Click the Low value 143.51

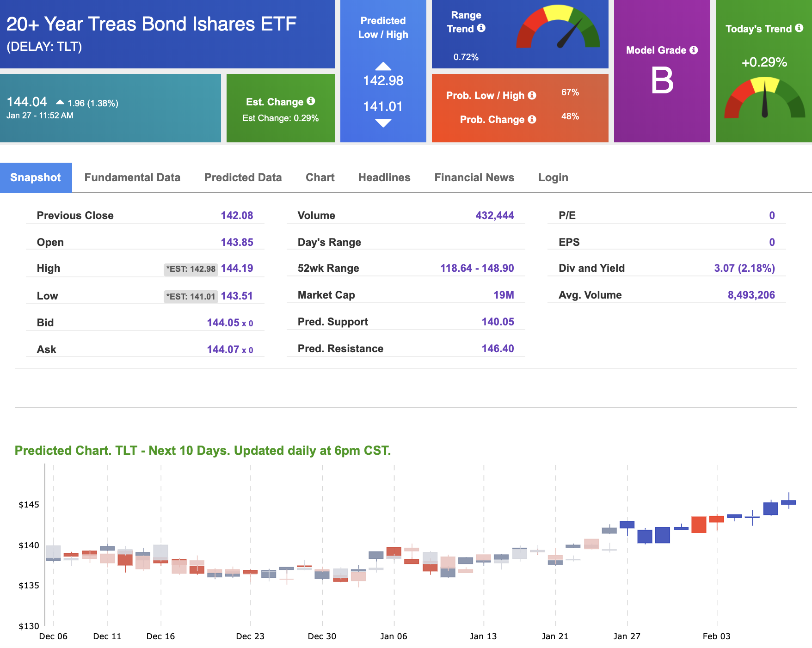click(237, 296)
